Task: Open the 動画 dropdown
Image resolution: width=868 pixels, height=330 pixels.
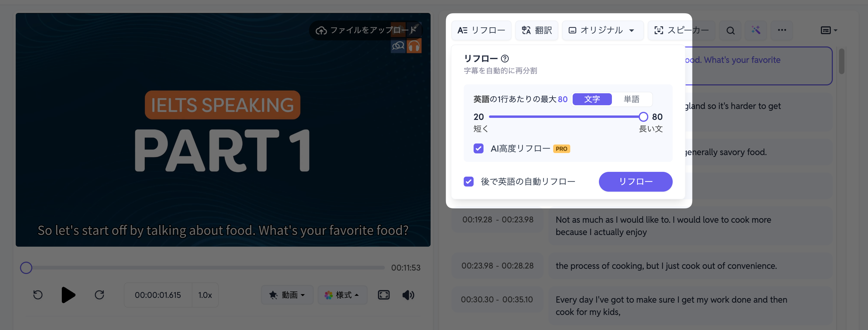Action: coord(287,295)
